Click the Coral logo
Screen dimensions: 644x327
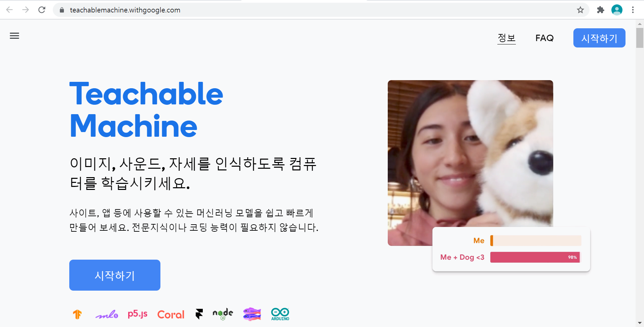point(171,315)
